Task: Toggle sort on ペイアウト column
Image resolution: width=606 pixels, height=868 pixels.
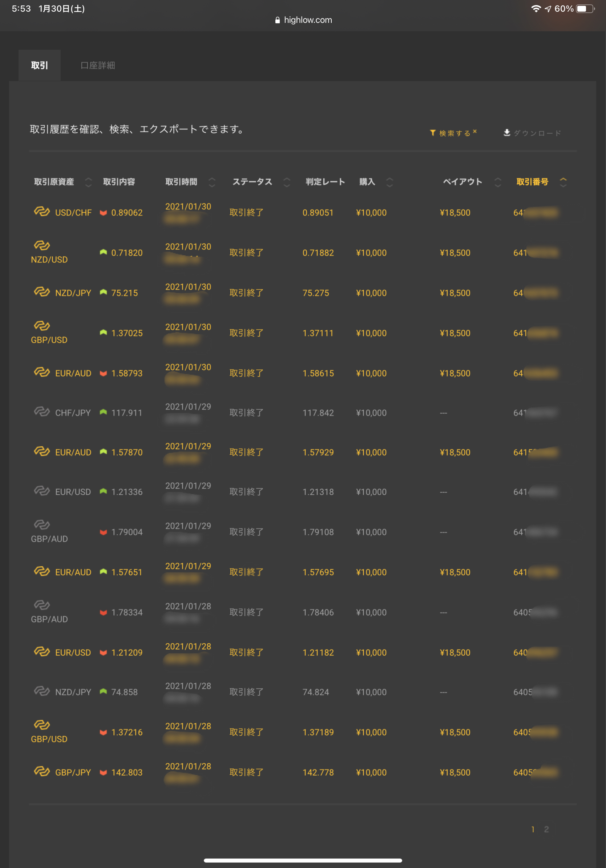Action: pos(498,182)
